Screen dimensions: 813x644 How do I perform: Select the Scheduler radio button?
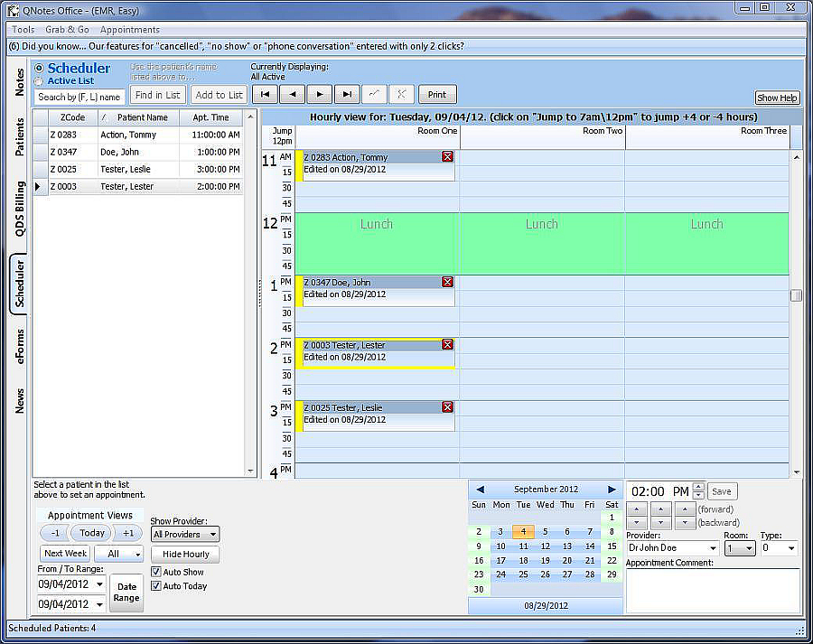point(39,68)
